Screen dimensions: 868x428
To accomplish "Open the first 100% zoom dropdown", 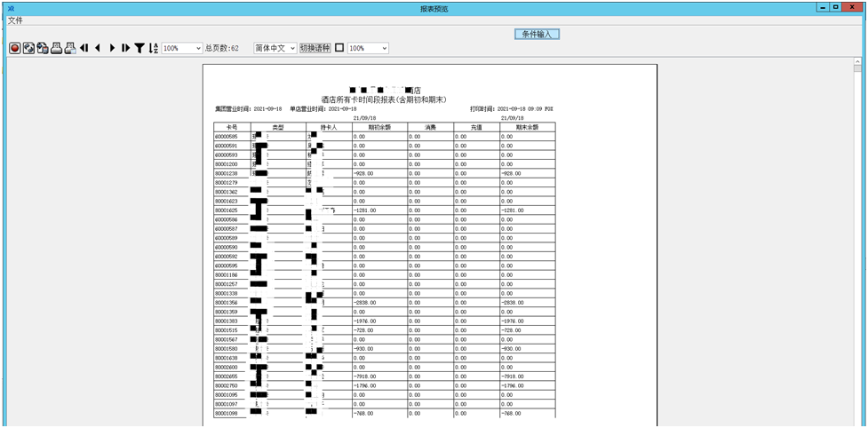I will pyautogui.click(x=182, y=49).
